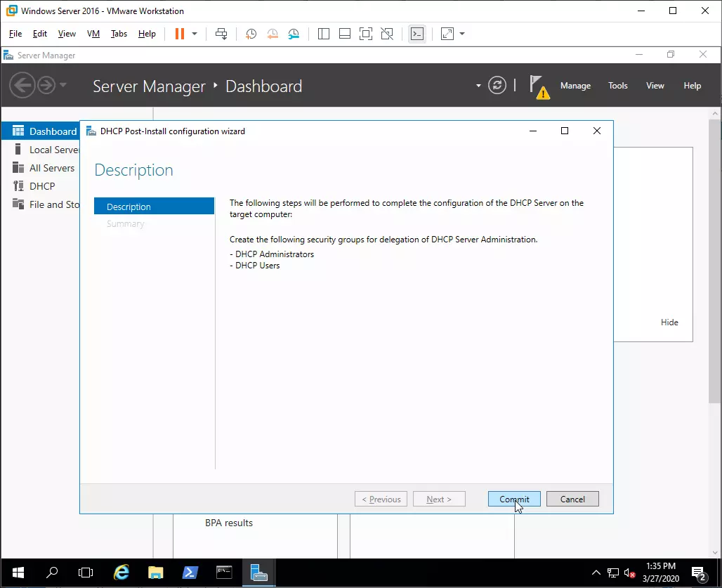The height and width of the screenshot is (588, 722).
Task: Toggle the VMware thumbnail bar icon
Action: click(344, 34)
